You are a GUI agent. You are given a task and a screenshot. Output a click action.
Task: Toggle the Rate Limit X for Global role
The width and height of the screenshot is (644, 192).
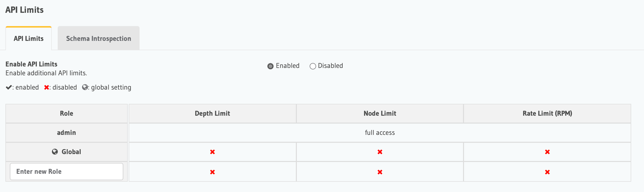(x=547, y=152)
